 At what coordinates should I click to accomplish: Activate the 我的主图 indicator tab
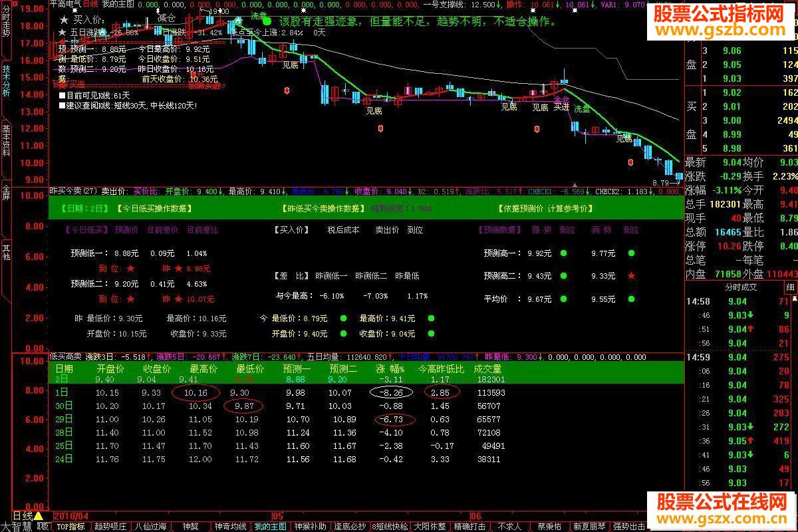271,527
